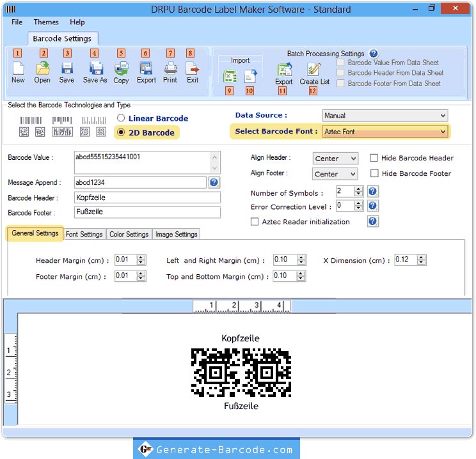Adjust Left and Right Margin spinner
The width and height of the screenshot is (476, 459).
coord(301,260)
